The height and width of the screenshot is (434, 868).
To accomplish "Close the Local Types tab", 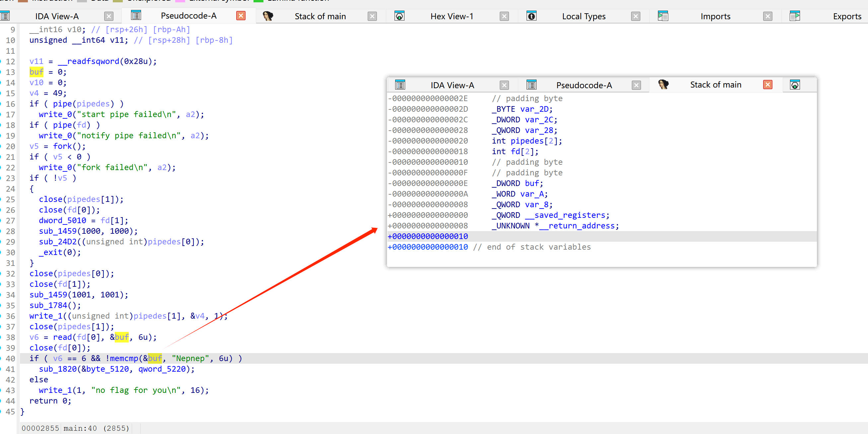I will (635, 16).
